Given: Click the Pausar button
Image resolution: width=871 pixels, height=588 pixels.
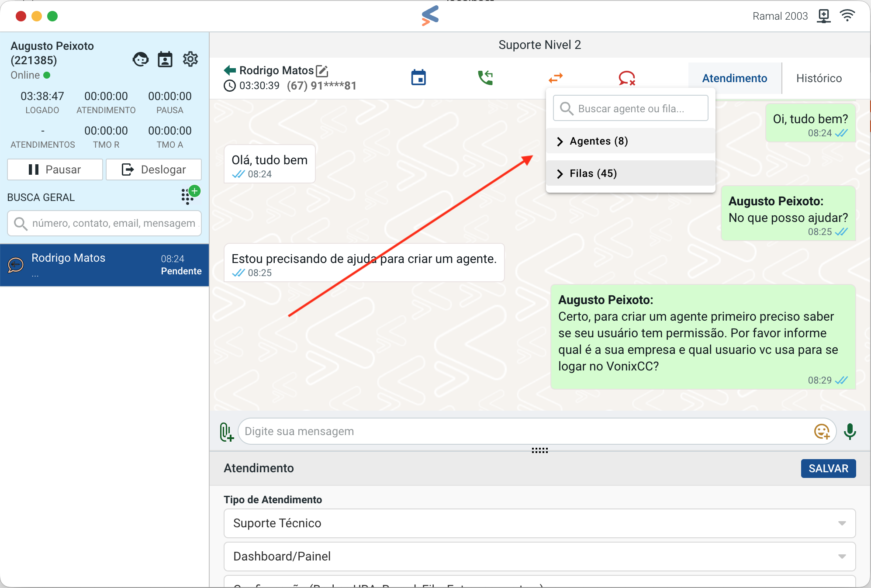Looking at the screenshot, I should tap(55, 169).
